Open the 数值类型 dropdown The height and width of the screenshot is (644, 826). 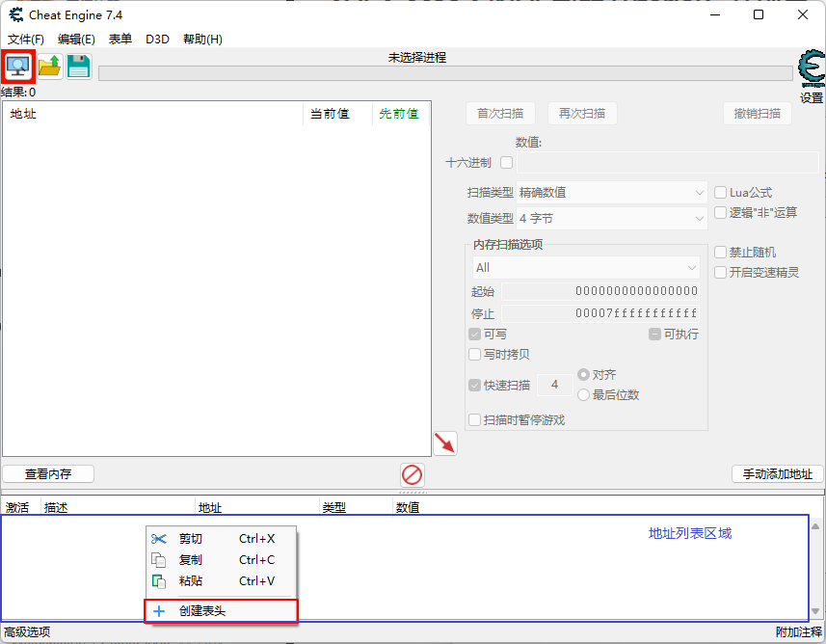point(610,218)
